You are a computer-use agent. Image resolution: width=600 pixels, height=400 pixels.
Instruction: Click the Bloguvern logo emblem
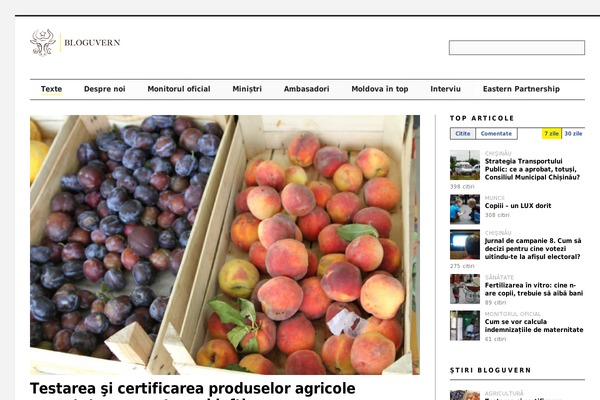pos(43,42)
